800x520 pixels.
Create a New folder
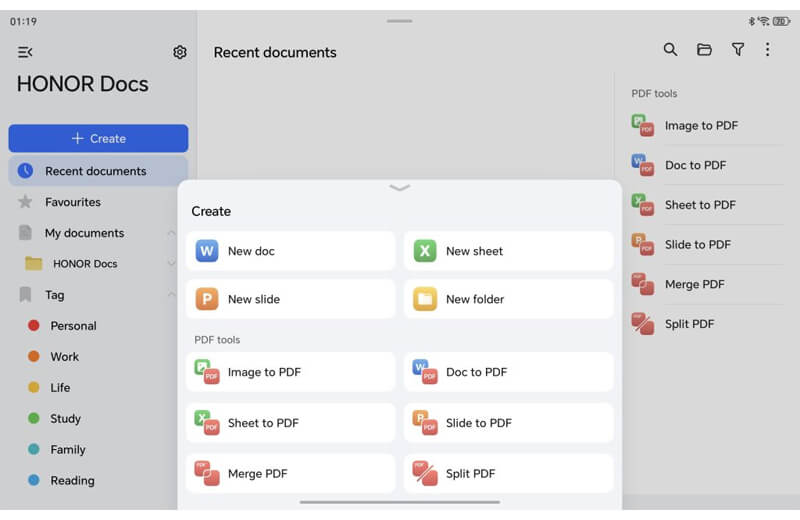pyautogui.click(x=508, y=299)
